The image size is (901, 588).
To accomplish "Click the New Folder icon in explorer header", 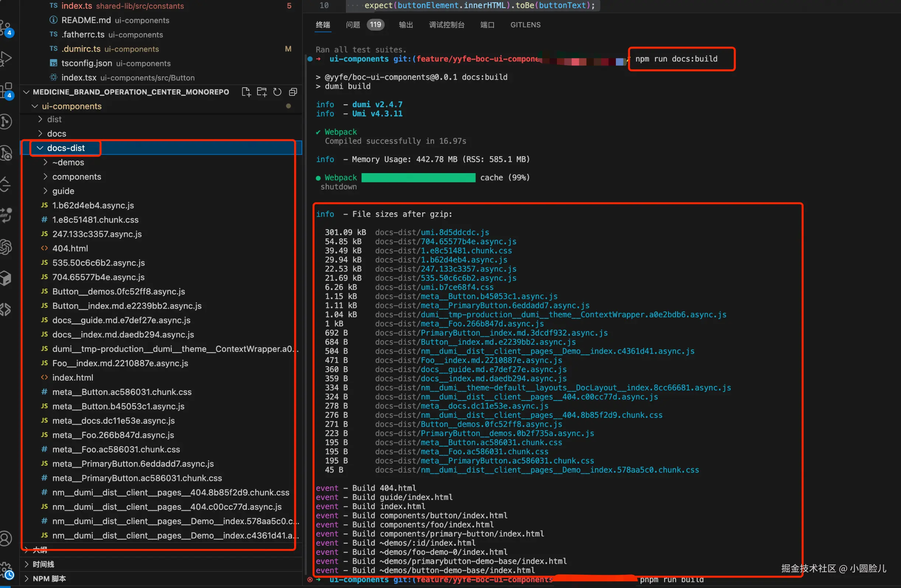I will pos(262,92).
